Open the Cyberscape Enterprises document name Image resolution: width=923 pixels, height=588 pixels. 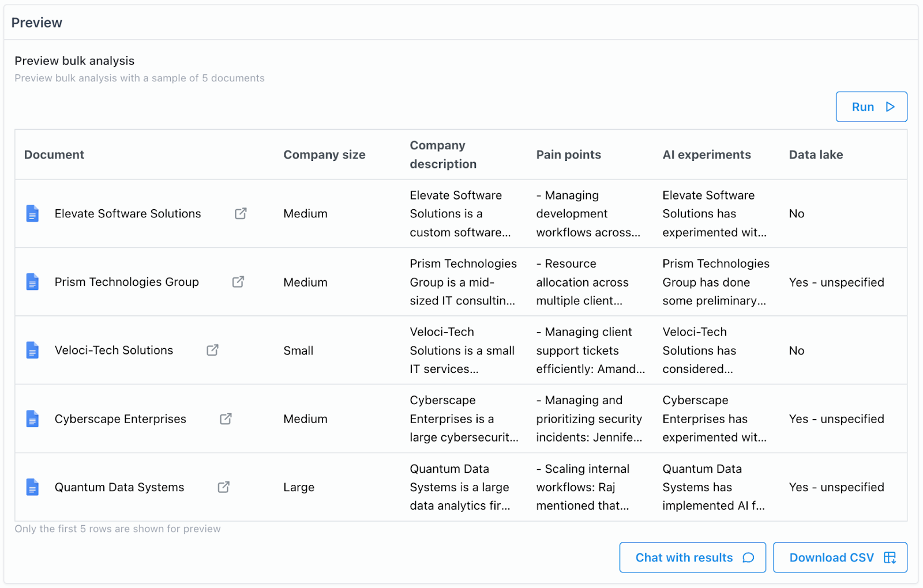point(121,419)
